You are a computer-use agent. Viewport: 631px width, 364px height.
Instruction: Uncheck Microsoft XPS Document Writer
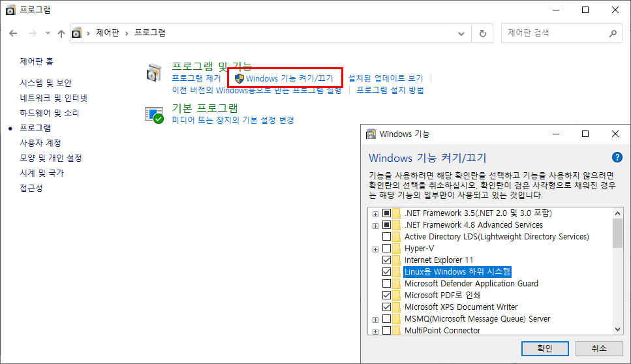pos(386,307)
